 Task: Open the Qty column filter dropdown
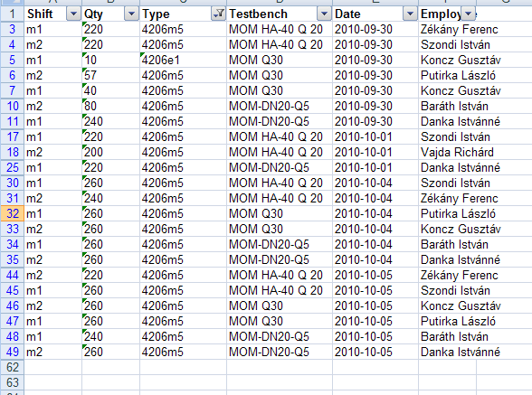coord(131,14)
